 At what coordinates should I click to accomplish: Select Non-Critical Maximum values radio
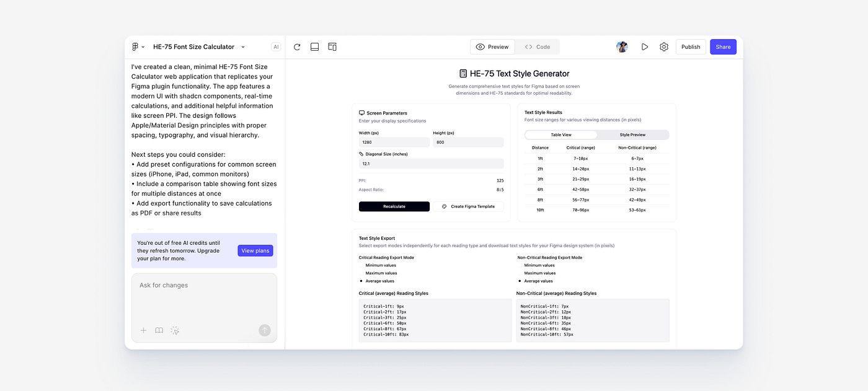(x=520, y=273)
